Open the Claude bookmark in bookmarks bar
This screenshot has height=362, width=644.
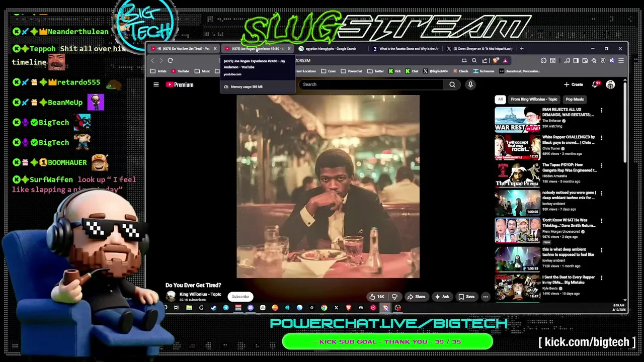460,71
